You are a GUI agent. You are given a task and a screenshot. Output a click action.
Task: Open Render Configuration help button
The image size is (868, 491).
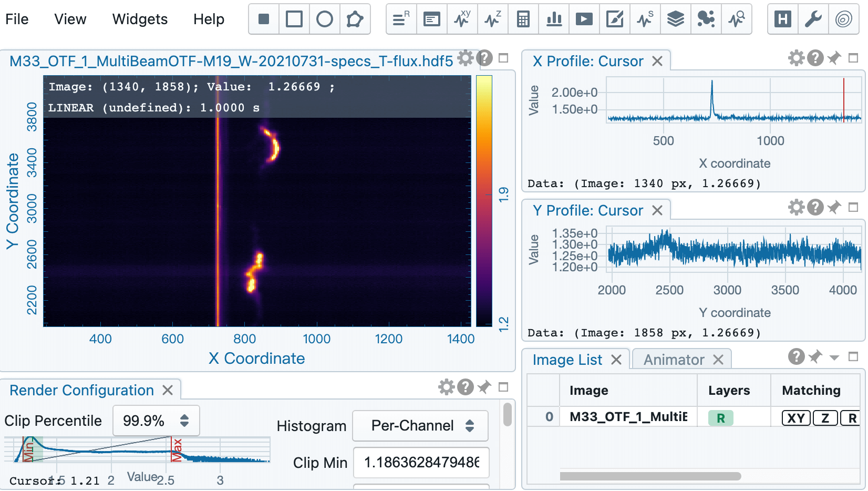[466, 387]
